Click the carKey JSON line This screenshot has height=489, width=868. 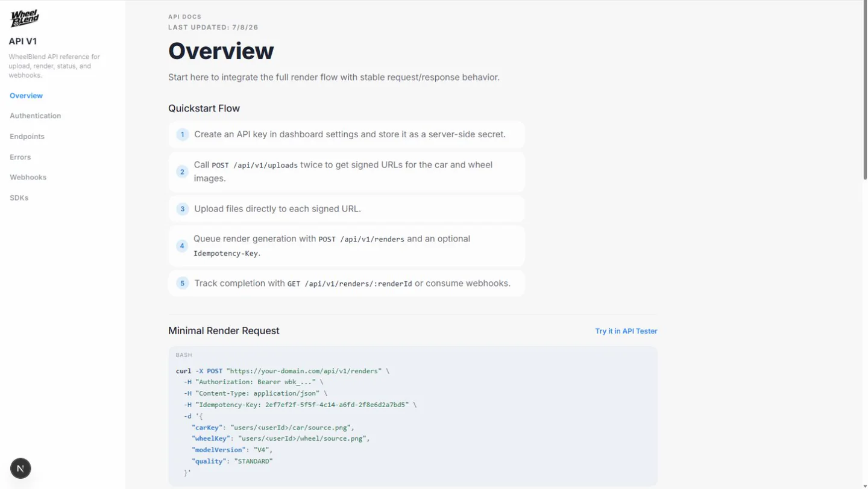coord(273,428)
